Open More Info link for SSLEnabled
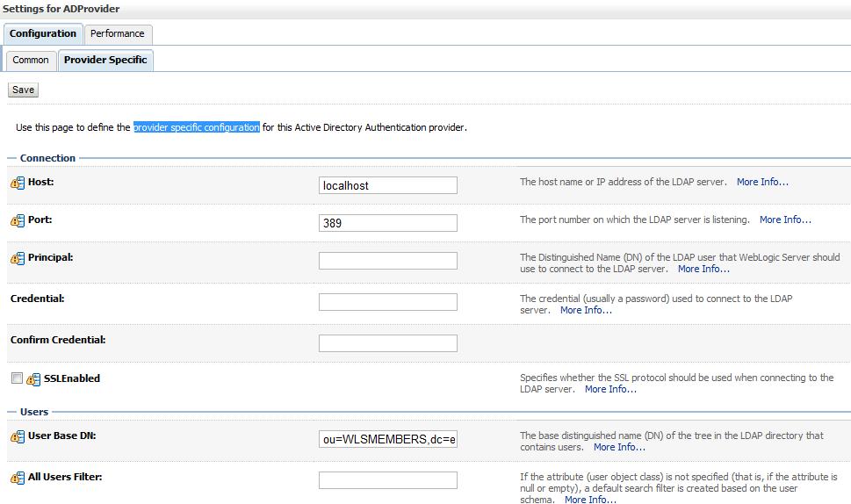 [x=610, y=389]
